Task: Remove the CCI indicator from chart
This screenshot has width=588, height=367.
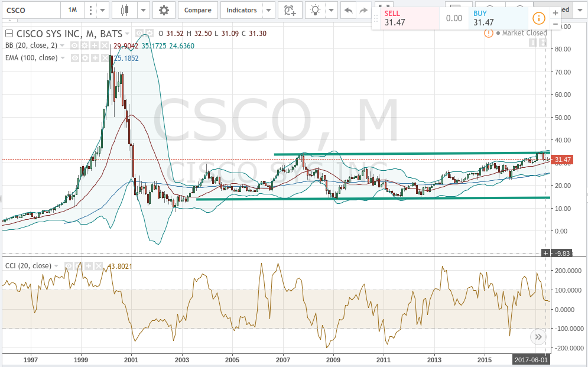Action: (98, 266)
